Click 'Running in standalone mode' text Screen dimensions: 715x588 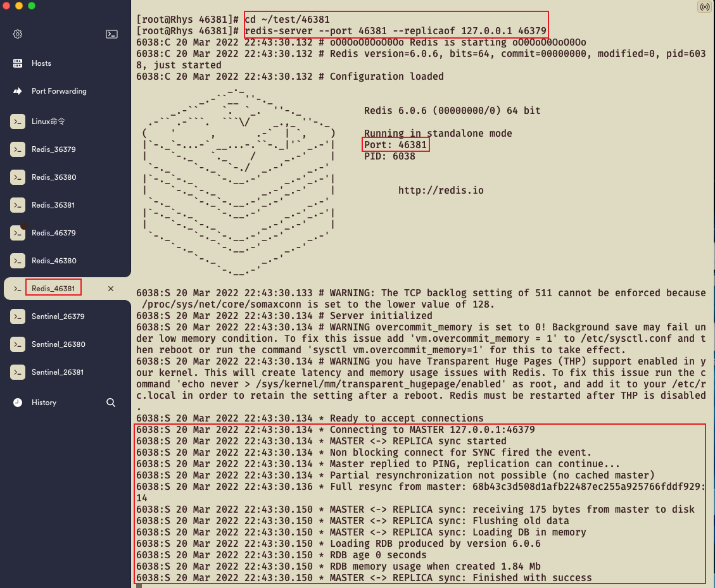(438, 134)
